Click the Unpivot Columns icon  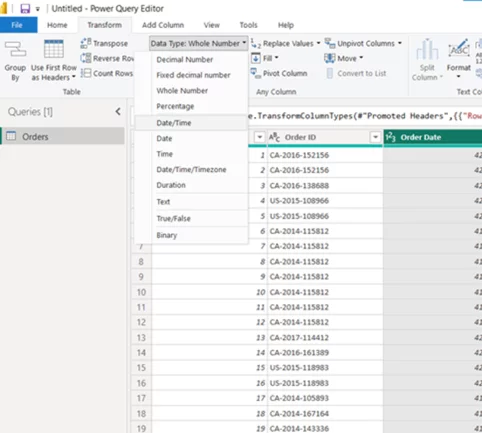coord(330,43)
